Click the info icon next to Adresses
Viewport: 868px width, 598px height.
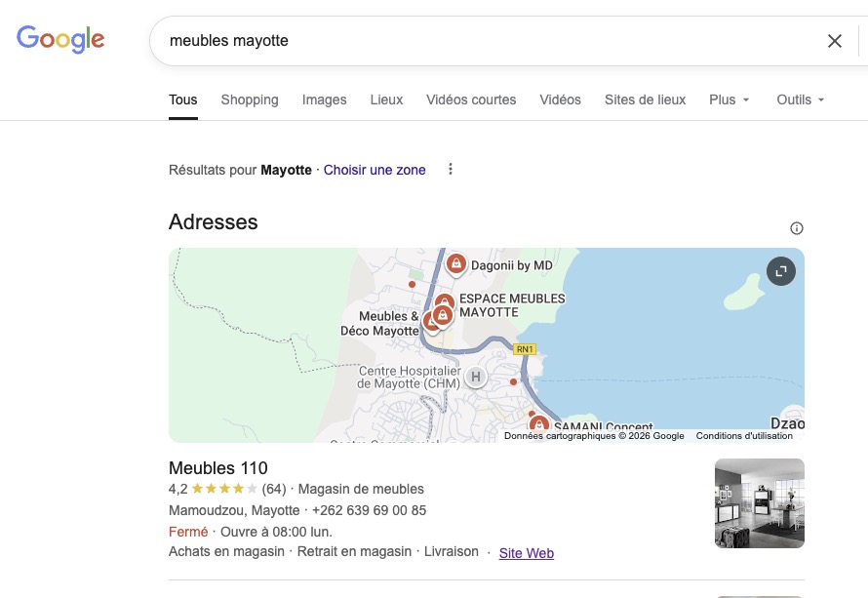[796, 228]
